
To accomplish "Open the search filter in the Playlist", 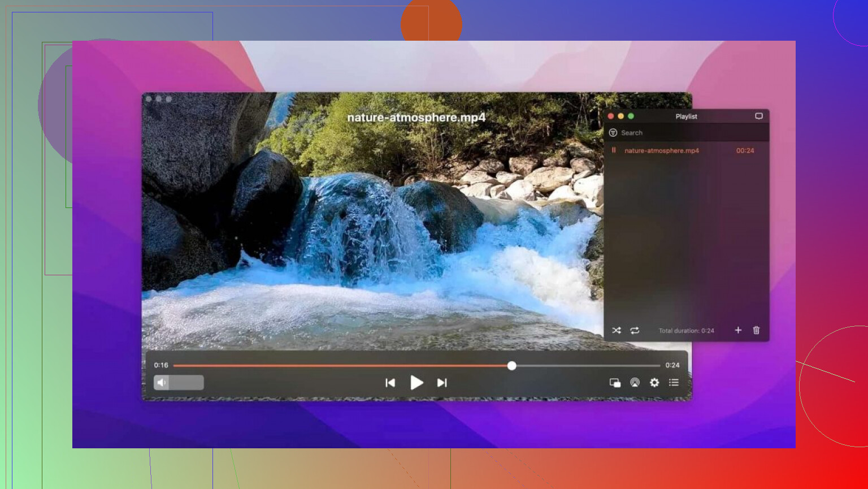I will click(613, 132).
